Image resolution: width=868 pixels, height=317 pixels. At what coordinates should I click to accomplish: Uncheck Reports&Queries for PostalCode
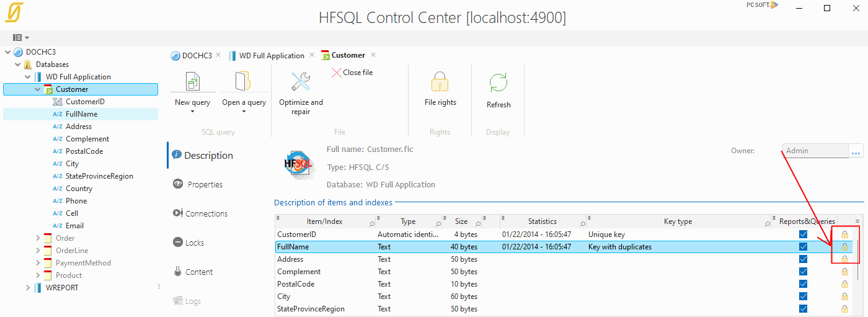tap(804, 284)
